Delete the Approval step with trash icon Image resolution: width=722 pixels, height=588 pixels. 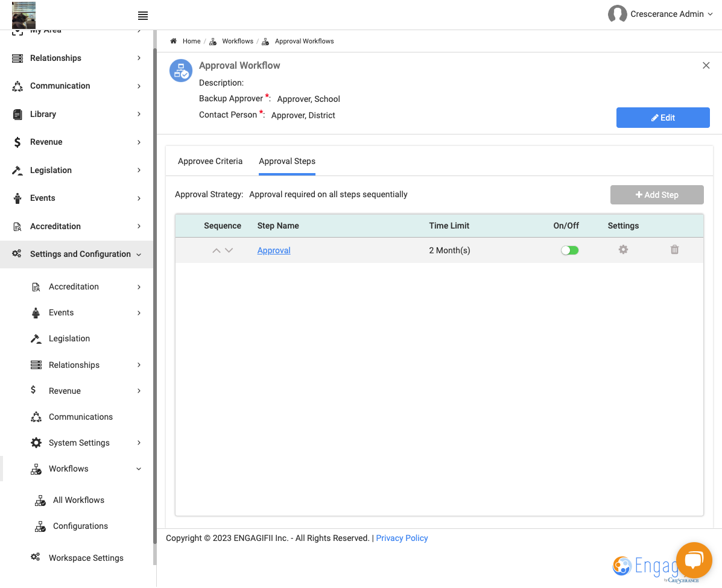pyautogui.click(x=674, y=250)
